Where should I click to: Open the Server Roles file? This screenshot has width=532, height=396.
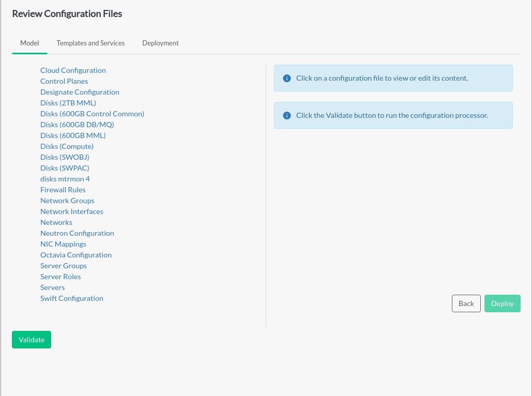[x=60, y=277]
